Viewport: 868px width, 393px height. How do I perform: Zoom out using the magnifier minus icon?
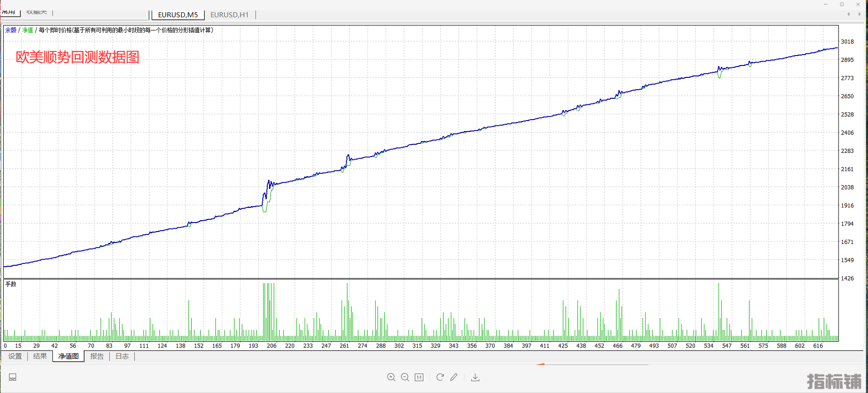(405, 377)
